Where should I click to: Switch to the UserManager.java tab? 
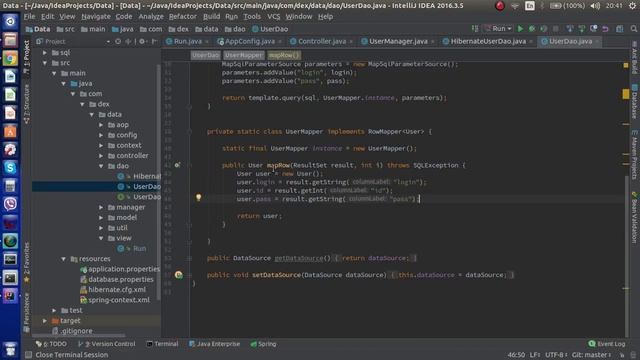[398, 41]
